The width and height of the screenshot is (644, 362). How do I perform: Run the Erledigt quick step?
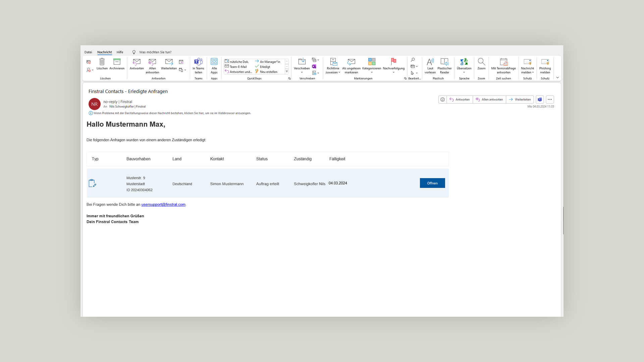coord(265,67)
